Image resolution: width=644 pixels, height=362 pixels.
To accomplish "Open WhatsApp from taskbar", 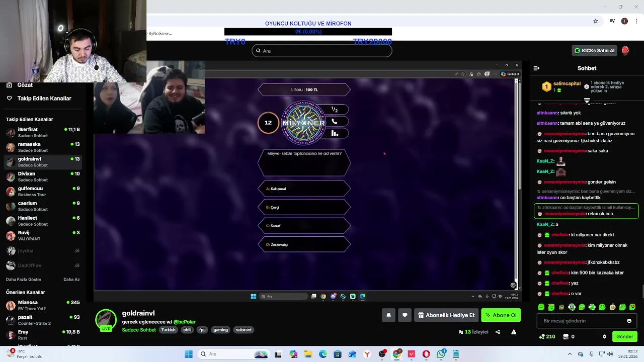I will pos(441,354).
